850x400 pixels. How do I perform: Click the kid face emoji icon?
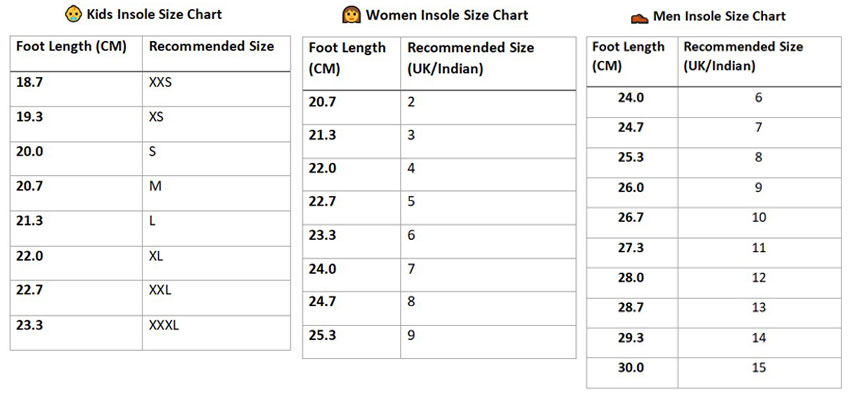[x=74, y=15]
